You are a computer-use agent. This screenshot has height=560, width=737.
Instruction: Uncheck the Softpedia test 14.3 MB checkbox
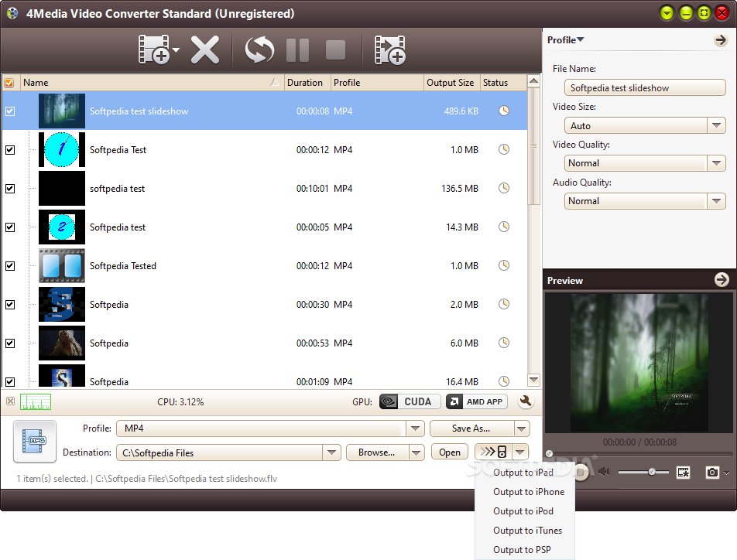pos(10,227)
